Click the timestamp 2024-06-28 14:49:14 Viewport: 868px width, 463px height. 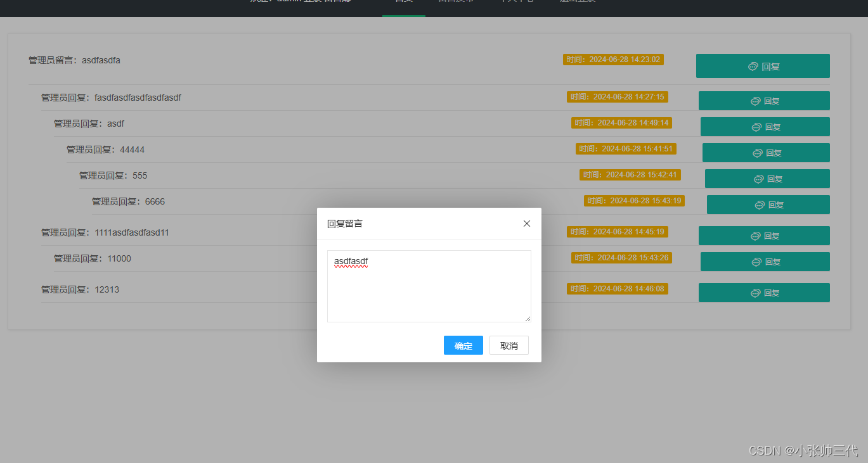621,123
